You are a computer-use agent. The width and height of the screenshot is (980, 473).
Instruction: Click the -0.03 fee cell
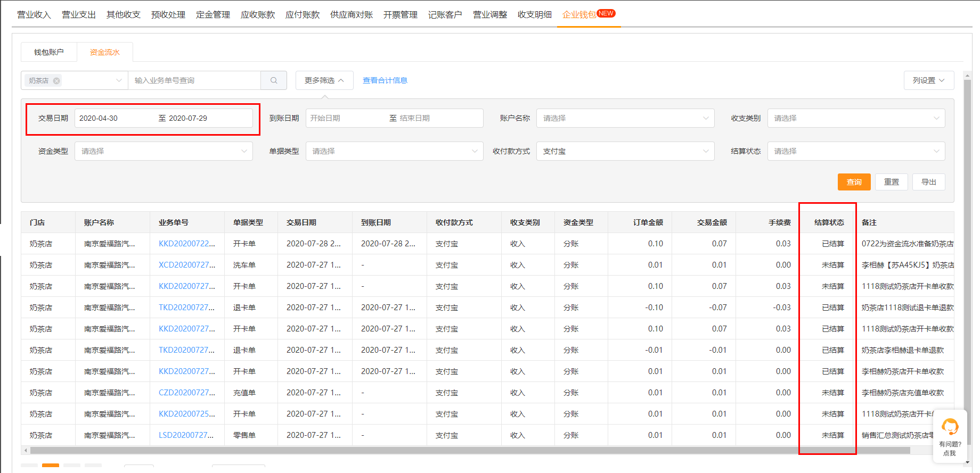point(782,308)
